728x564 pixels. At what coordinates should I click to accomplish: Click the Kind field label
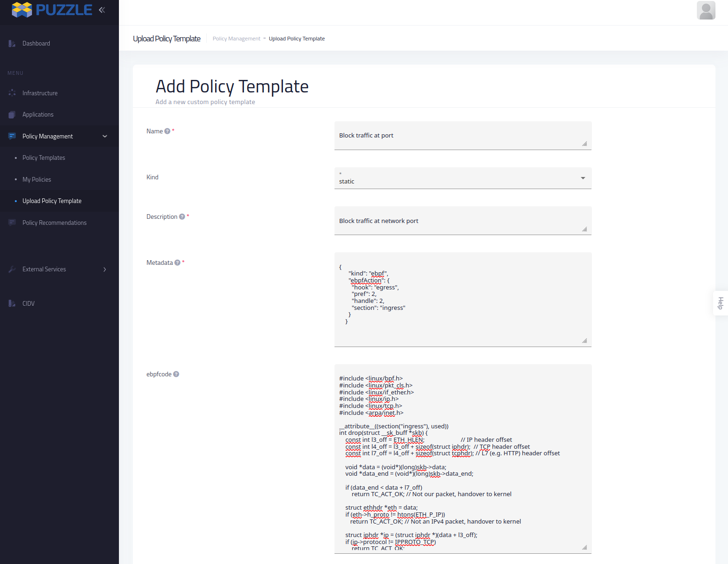(152, 177)
